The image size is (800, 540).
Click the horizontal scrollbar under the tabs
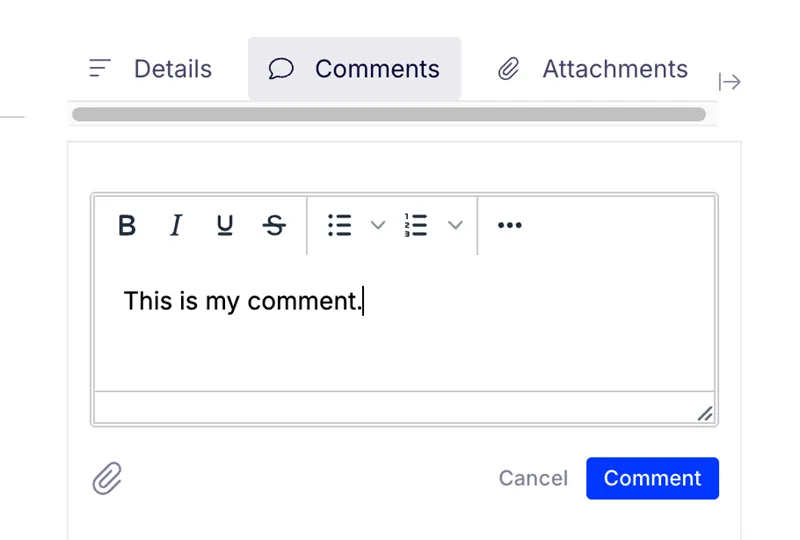point(389,114)
